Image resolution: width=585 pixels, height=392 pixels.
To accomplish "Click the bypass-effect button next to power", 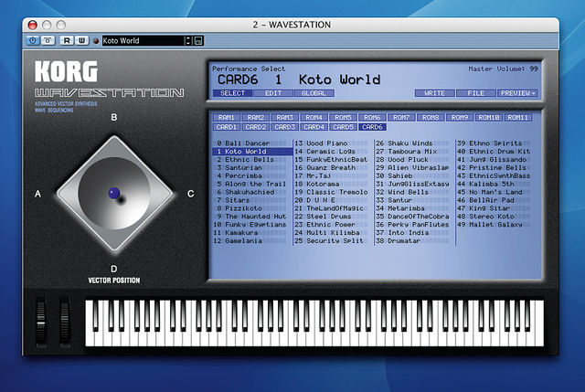I will pos(48,40).
